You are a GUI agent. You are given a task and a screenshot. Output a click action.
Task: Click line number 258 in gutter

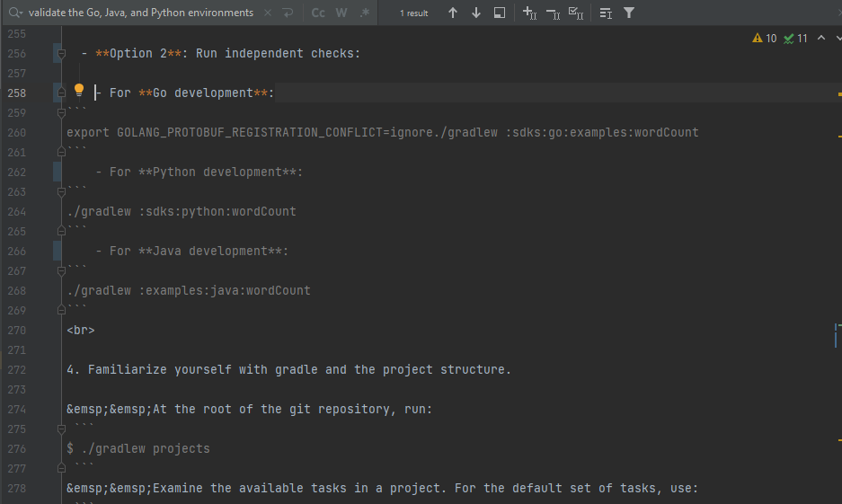tap(17, 93)
